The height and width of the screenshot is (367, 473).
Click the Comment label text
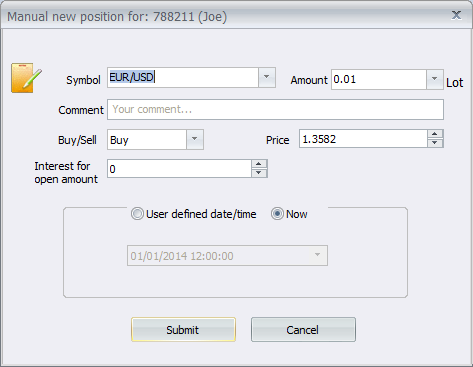click(x=81, y=110)
